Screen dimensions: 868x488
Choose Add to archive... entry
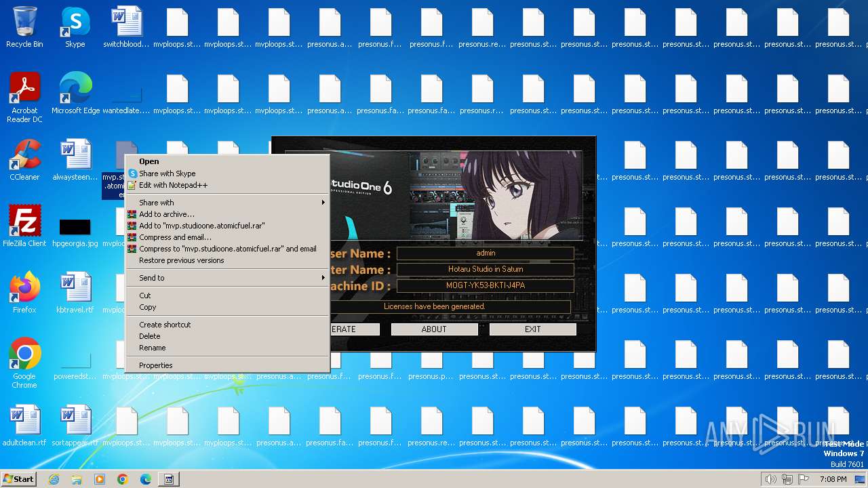point(227,214)
